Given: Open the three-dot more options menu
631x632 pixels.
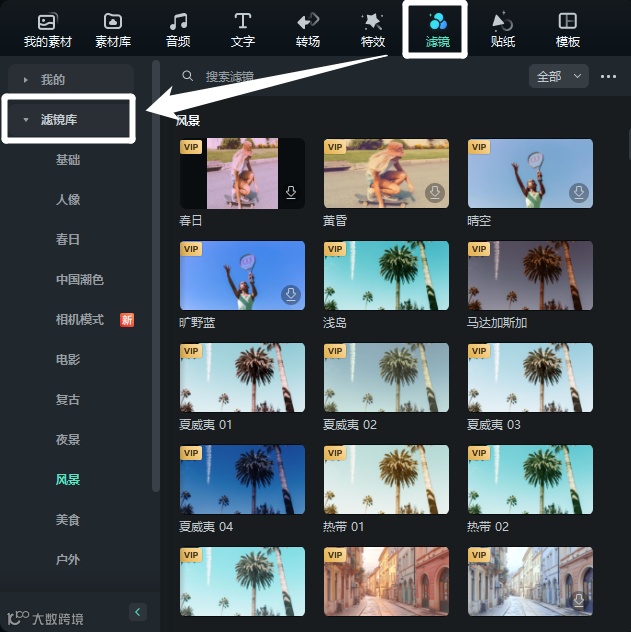Looking at the screenshot, I should (x=608, y=76).
